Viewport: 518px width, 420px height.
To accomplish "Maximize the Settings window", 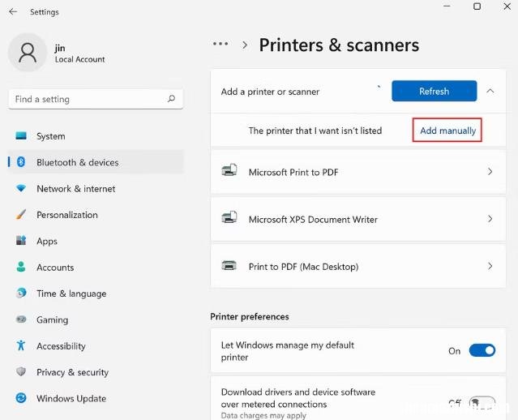I will 477,6.
